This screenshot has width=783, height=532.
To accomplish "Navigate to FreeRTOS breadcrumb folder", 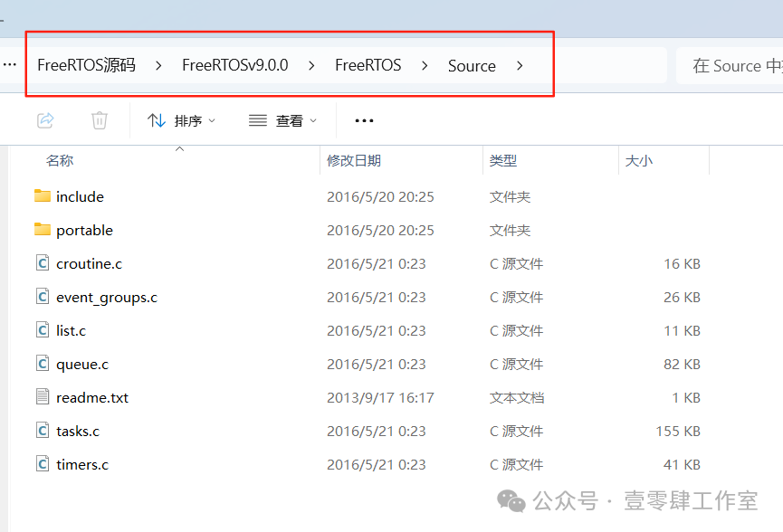I will [368, 65].
